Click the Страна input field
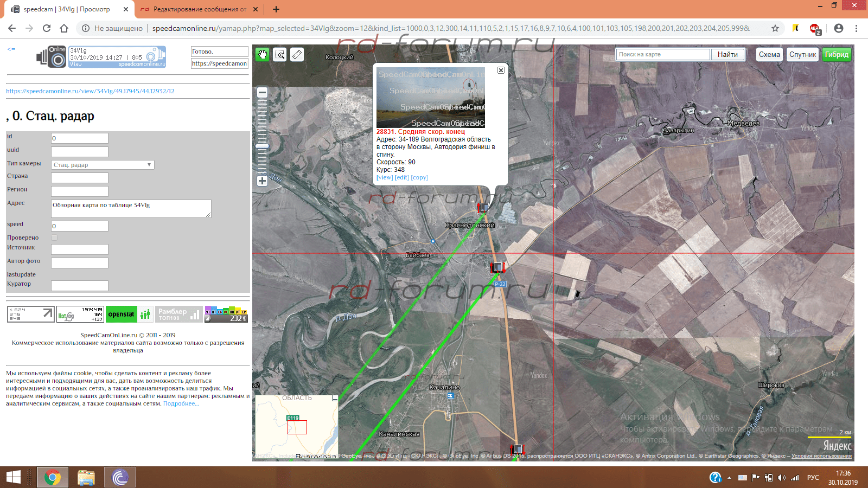The height and width of the screenshot is (488, 868). pyautogui.click(x=80, y=178)
